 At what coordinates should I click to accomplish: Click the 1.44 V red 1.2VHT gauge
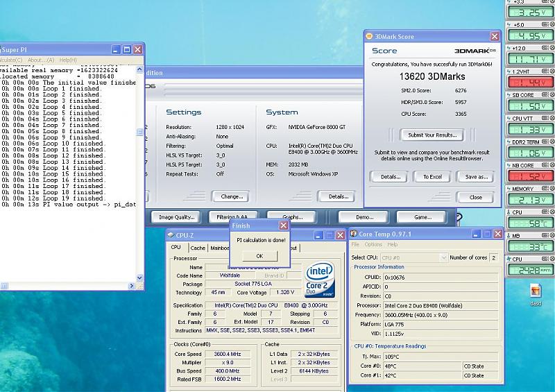pos(530,83)
